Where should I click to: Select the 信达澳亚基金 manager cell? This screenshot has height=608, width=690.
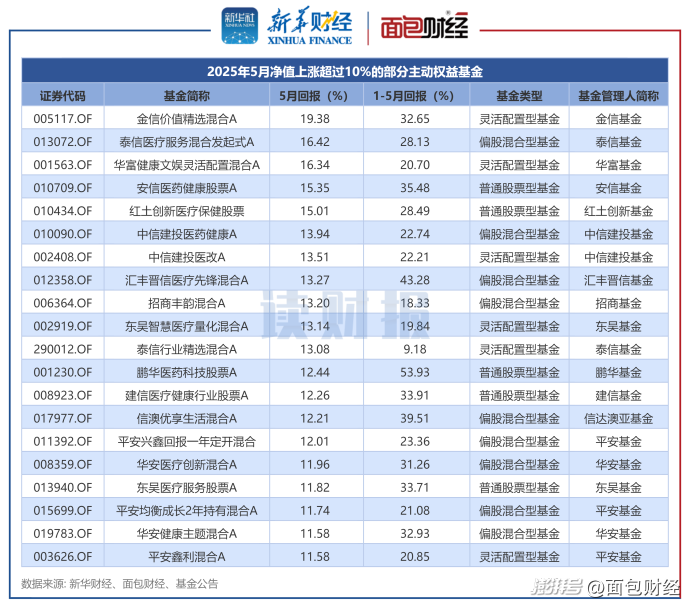618,418
